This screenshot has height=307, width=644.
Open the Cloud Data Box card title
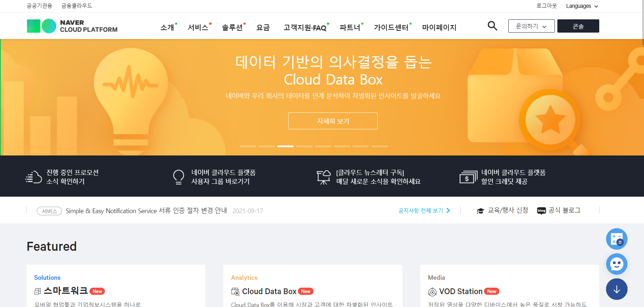[269, 291]
